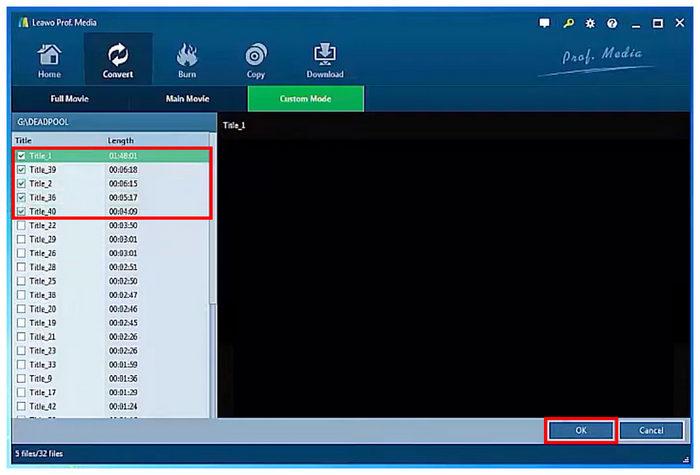Check the Title_21 checkbox

click(x=21, y=337)
